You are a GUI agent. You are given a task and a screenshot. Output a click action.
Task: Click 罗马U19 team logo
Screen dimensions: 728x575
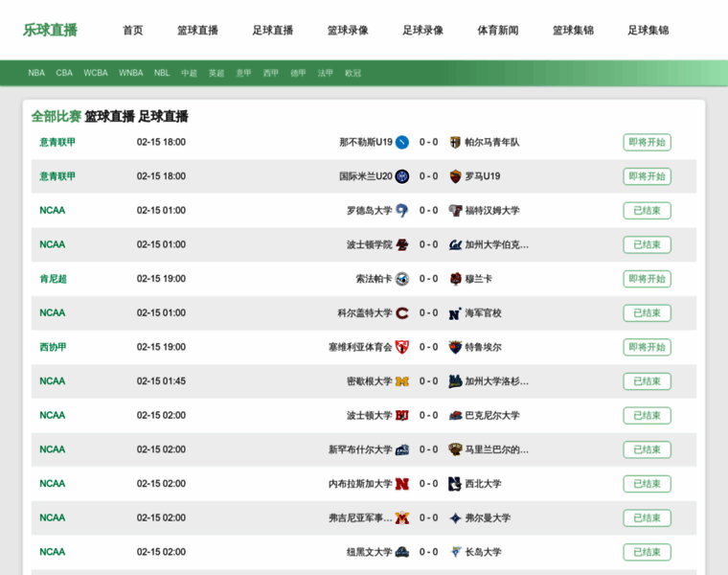455,176
